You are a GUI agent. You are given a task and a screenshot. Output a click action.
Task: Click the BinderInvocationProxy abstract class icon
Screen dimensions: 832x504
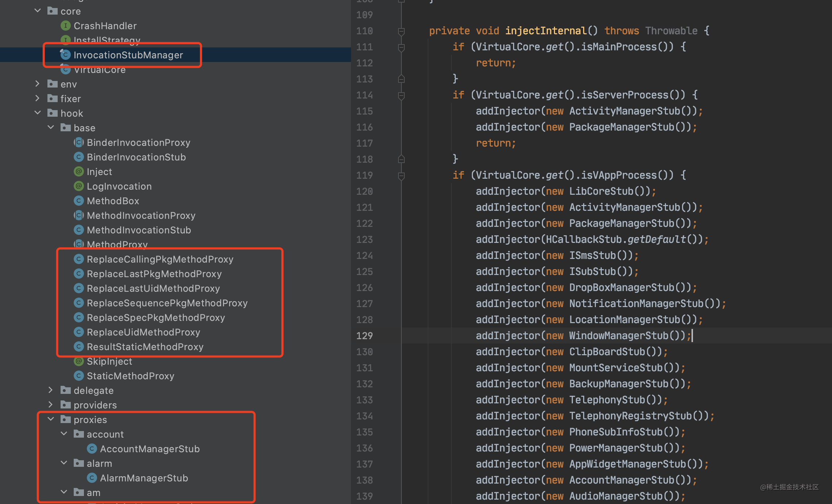[x=78, y=143]
